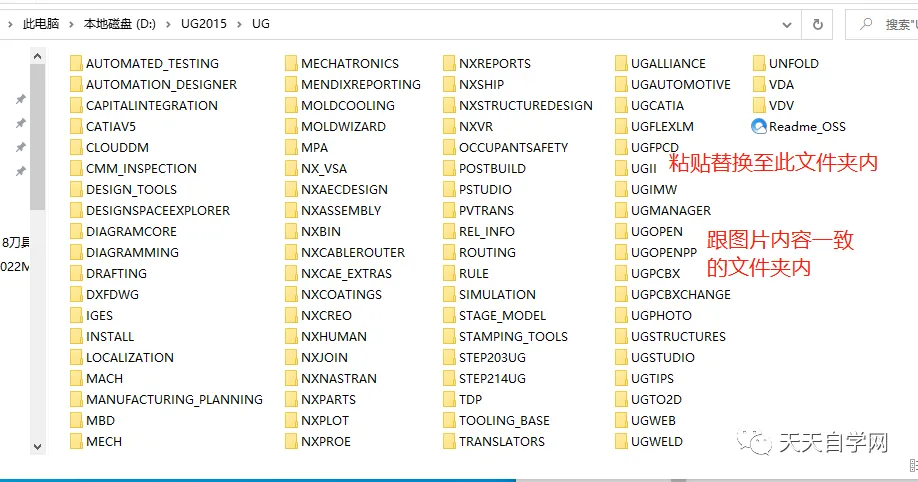Screen dimensions: 918x482
Task: Click the NXNASTRAN folder icon
Action: [291, 378]
